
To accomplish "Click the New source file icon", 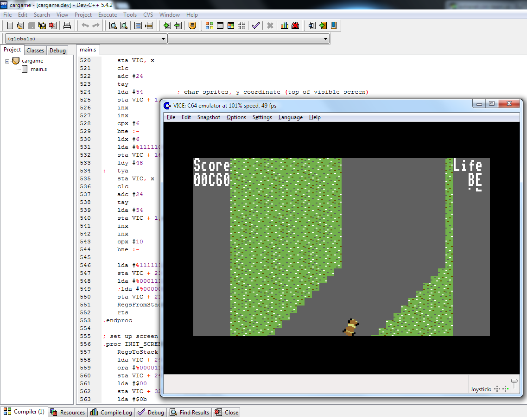I will 10,25.
